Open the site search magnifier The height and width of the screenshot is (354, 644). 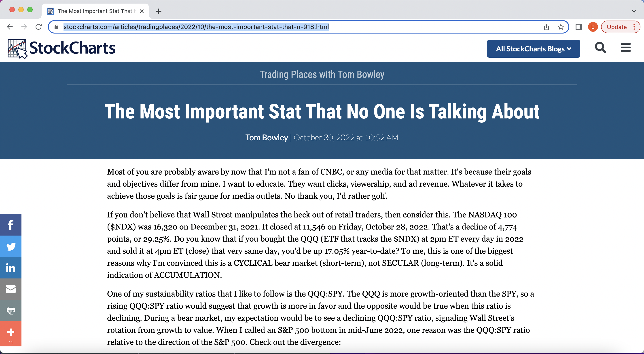[600, 47]
